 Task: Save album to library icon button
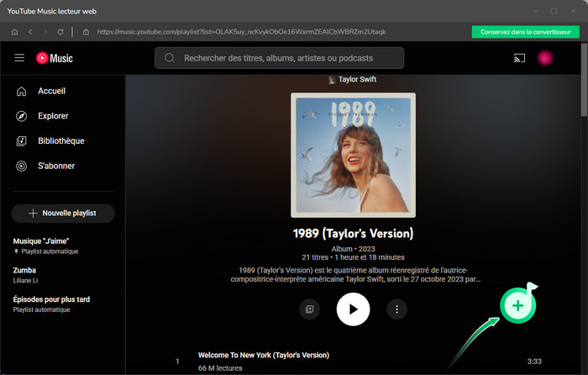coord(309,309)
